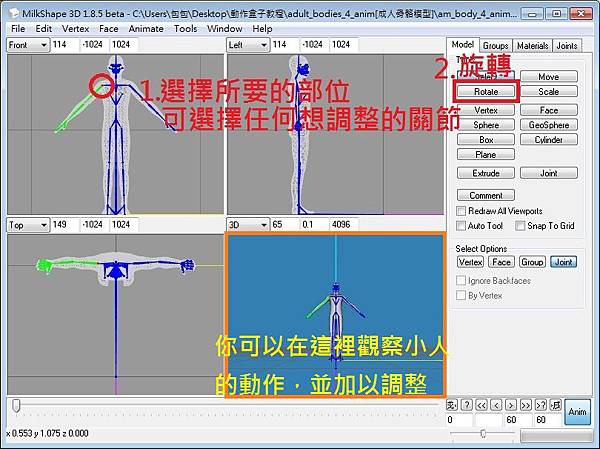
Task: Toggle the Anim animation mode button
Action: [577, 412]
